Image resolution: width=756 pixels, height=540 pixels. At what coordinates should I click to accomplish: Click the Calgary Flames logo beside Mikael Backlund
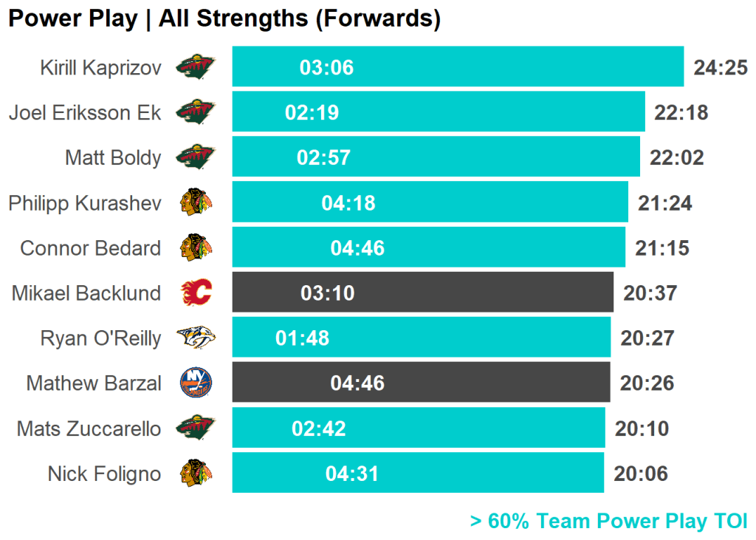[x=196, y=293]
